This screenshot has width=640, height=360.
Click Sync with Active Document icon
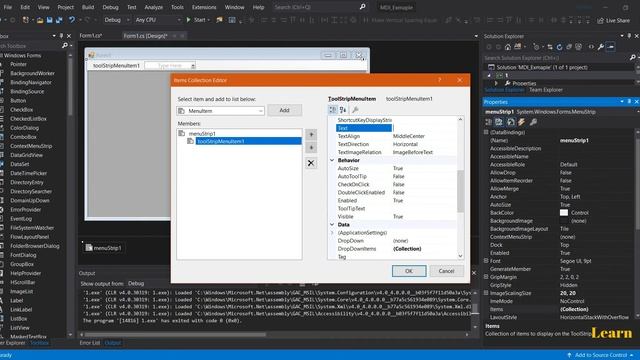coord(550,47)
